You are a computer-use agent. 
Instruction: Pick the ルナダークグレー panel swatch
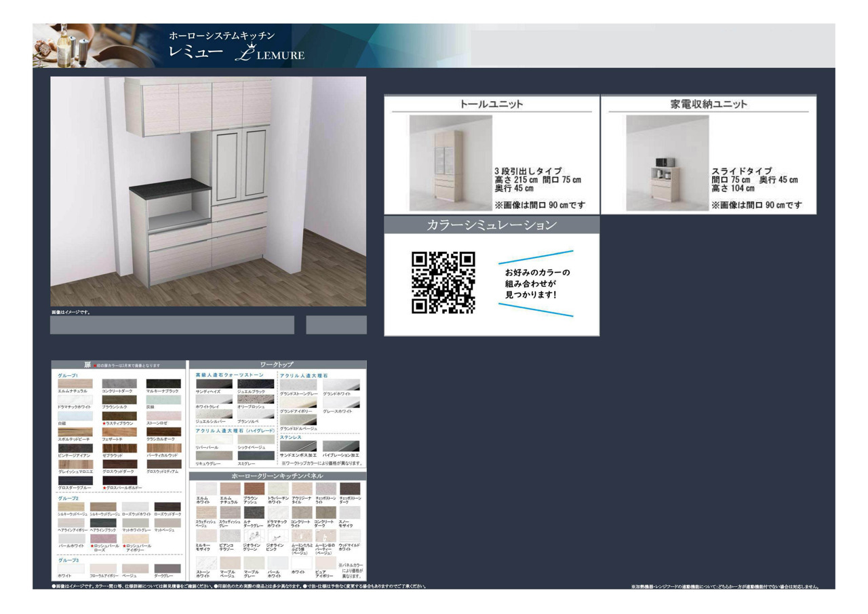tap(254, 512)
